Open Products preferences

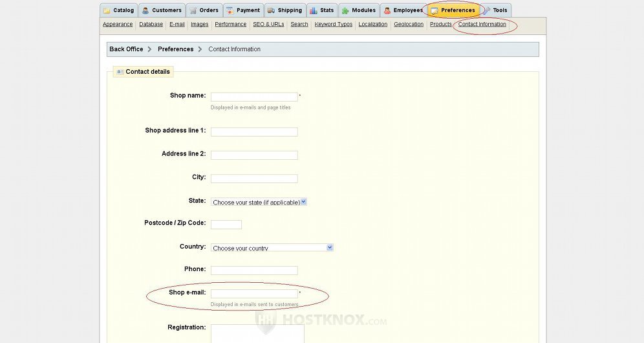click(x=441, y=24)
